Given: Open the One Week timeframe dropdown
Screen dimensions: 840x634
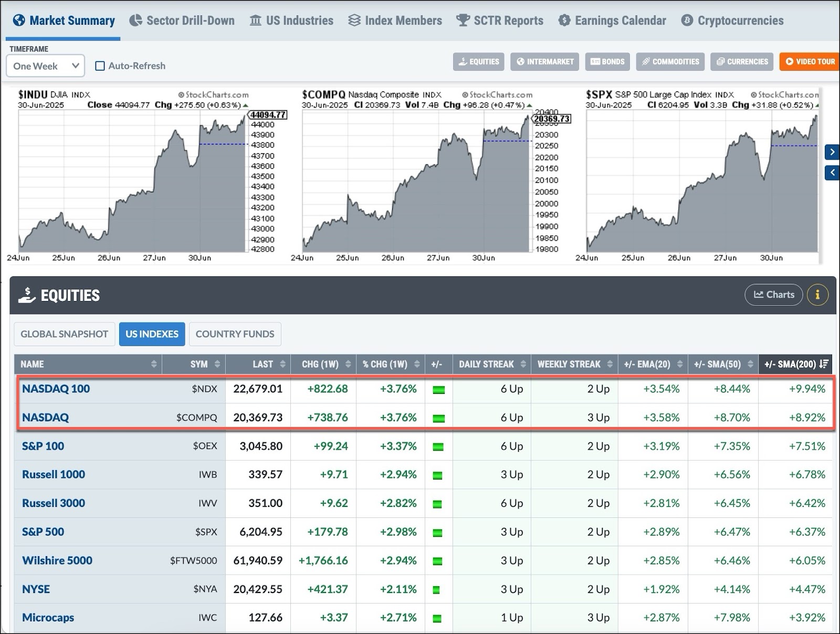Looking at the screenshot, I should click(46, 66).
